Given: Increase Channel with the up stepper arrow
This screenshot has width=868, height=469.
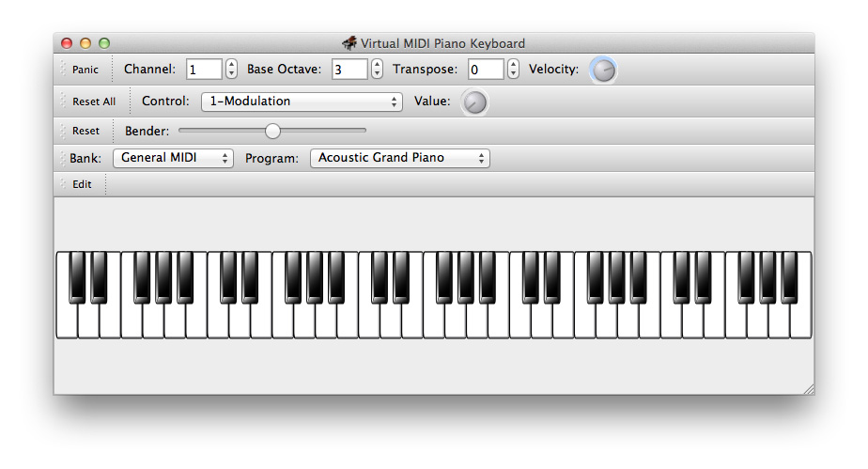Looking at the screenshot, I should click(x=231, y=64).
